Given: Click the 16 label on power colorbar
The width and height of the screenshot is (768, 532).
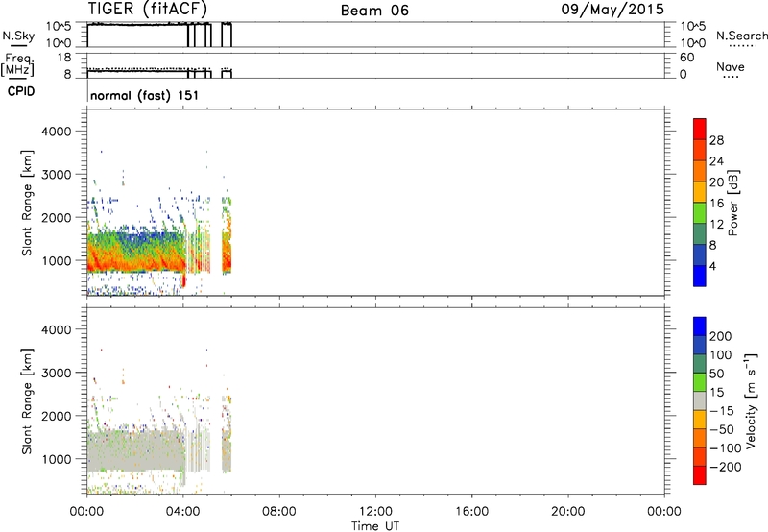Looking at the screenshot, I should pos(716,204).
